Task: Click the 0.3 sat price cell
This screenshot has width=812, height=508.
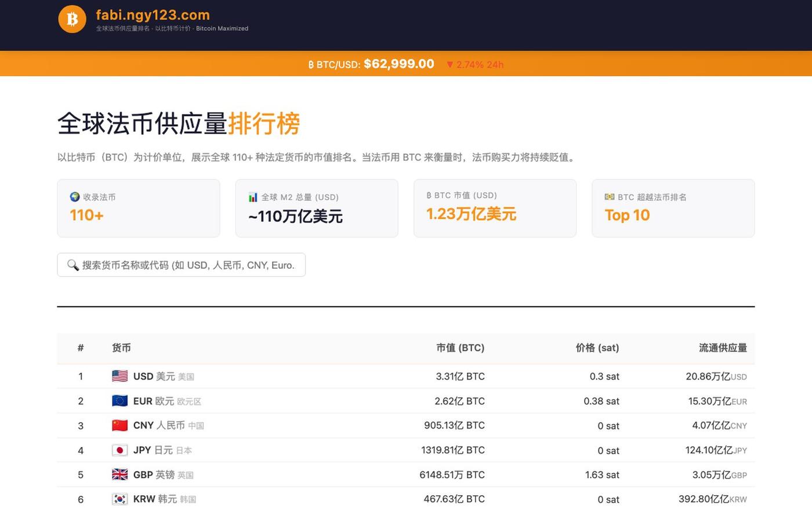Action: pos(604,376)
